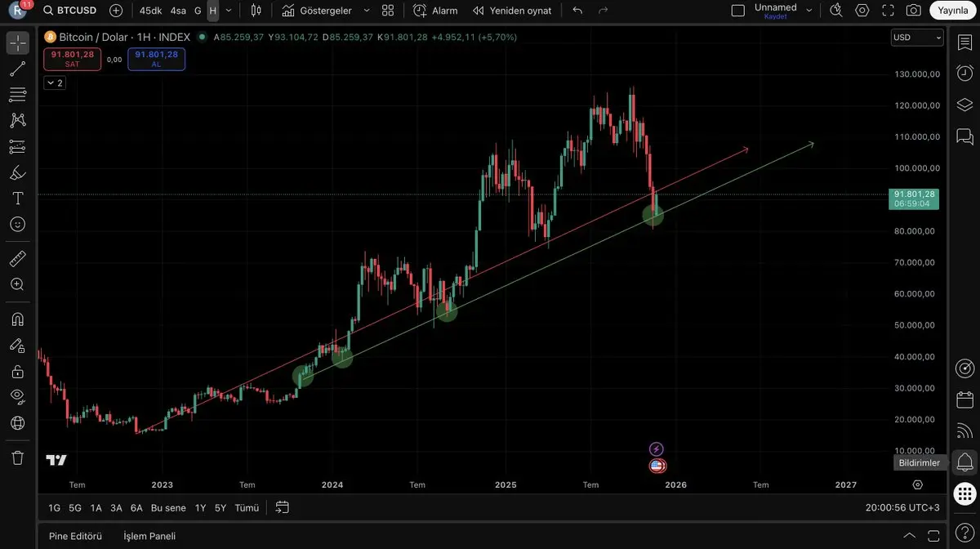Image resolution: width=980 pixels, height=549 pixels.
Task: Open the go to date calendar icon
Action: pyautogui.click(x=282, y=507)
